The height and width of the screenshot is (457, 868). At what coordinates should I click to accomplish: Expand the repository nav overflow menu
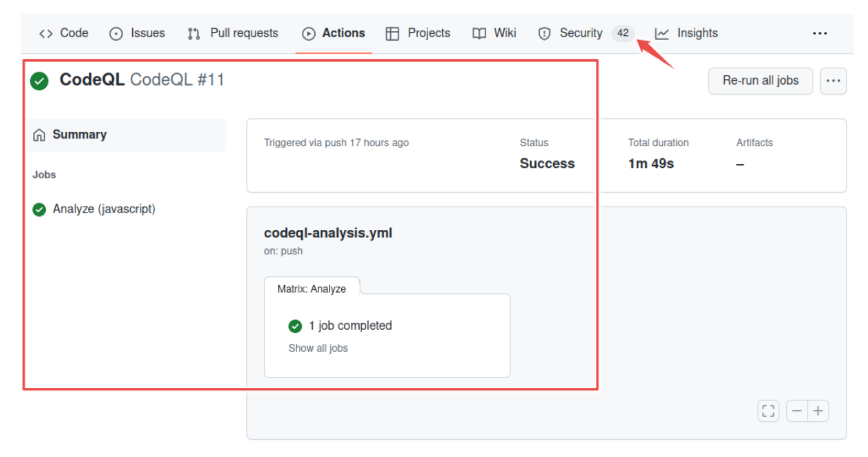click(x=820, y=34)
